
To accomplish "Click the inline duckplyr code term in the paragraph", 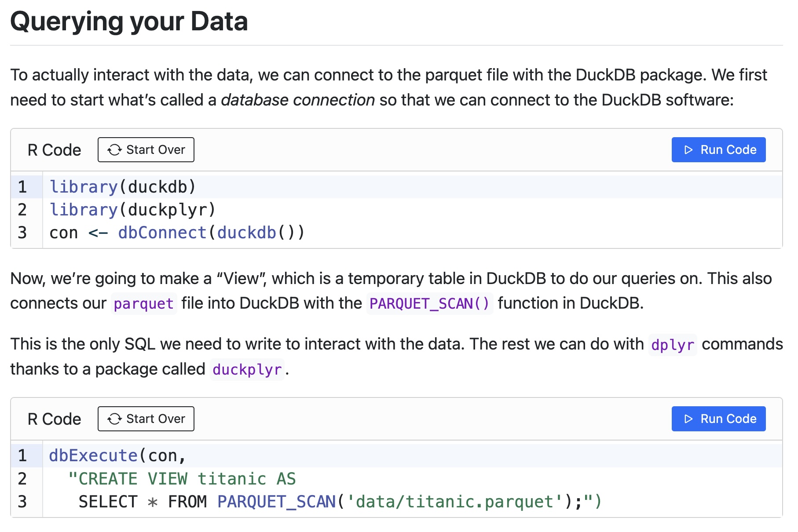I will 247,370.
